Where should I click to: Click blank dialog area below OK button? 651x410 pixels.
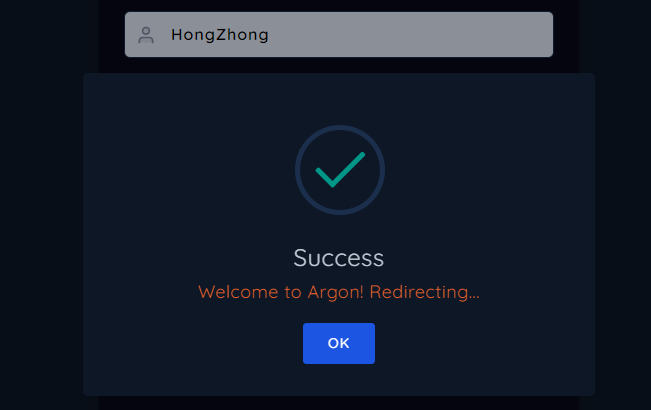pyautogui.click(x=339, y=380)
